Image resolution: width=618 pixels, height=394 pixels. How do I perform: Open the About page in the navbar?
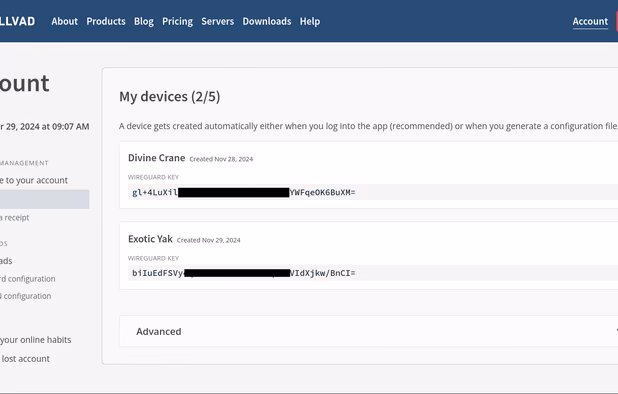pyautogui.click(x=65, y=21)
